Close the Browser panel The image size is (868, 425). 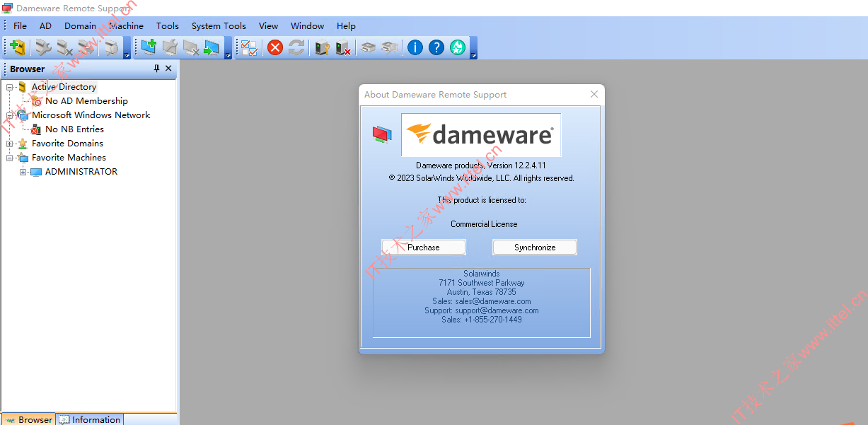[168, 69]
